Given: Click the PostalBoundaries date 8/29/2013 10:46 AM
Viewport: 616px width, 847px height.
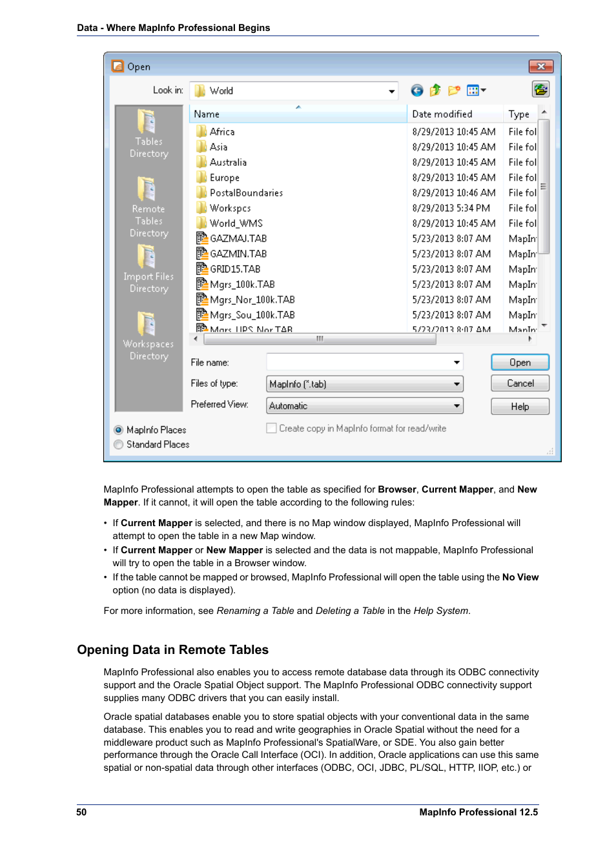Looking at the screenshot, I should click(454, 192).
